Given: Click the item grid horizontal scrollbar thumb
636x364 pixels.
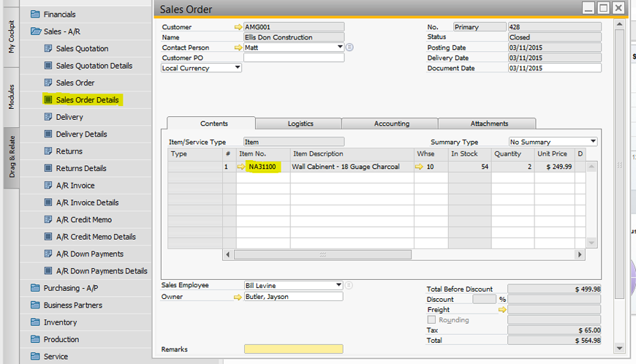Looking at the screenshot, I should [x=322, y=254].
